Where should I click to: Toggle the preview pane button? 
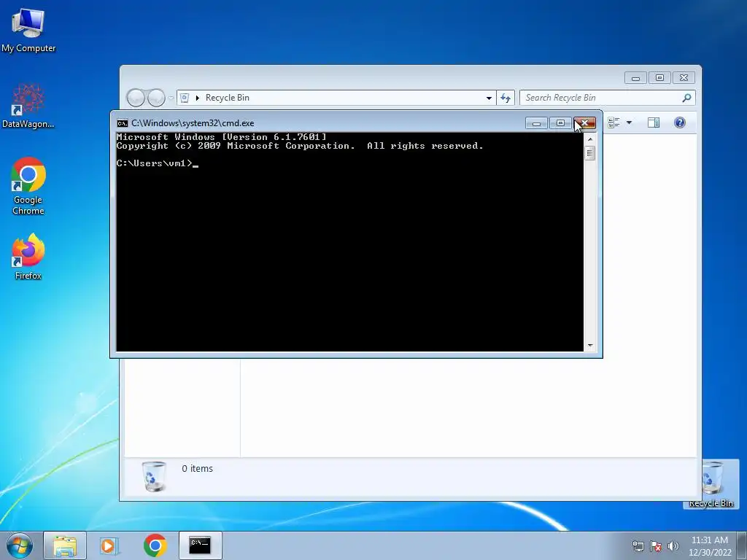tap(654, 122)
